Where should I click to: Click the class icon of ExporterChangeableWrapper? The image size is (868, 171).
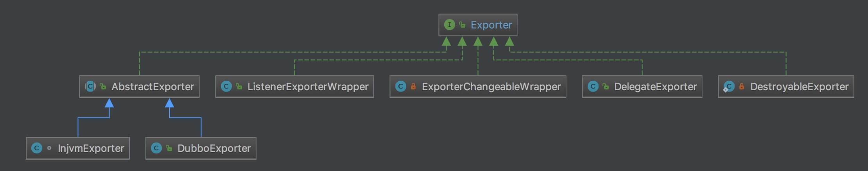(x=400, y=87)
